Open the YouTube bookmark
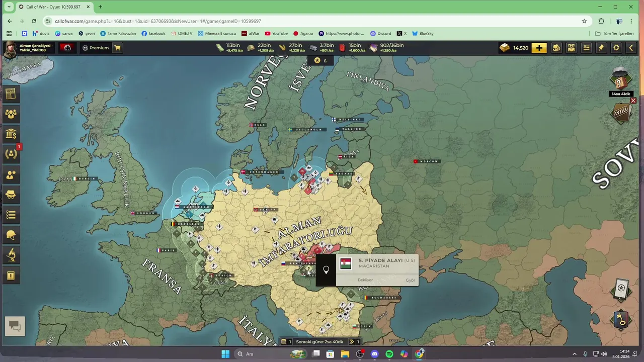644x362 pixels. coord(276,34)
